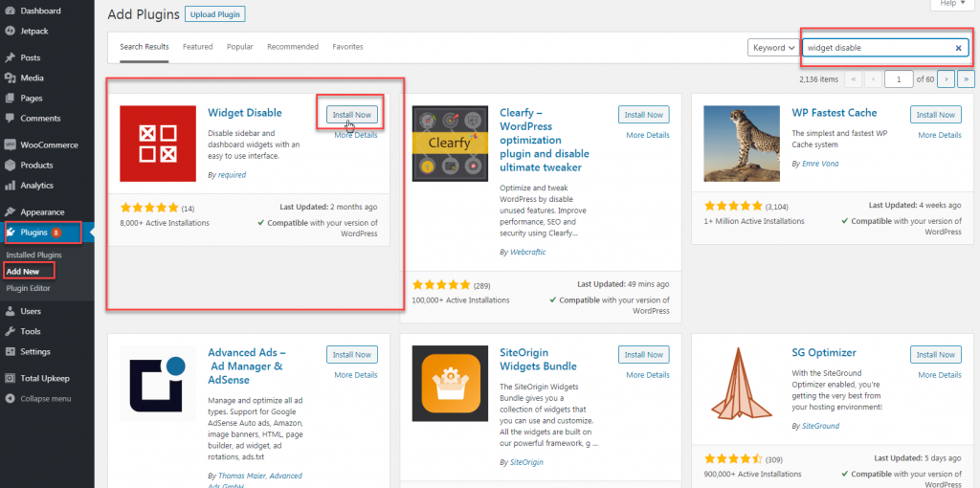Click the Widget Disable plugin icon
Viewport: 980px width, 488px height.
point(158,144)
